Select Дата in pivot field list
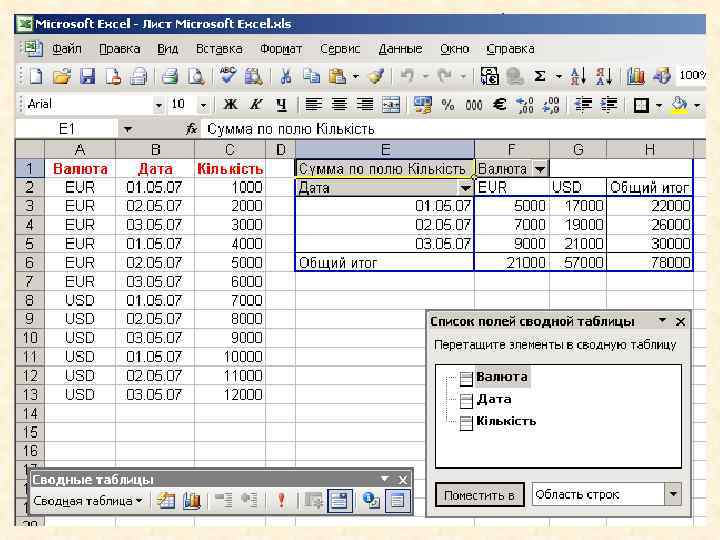The height and width of the screenshot is (540, 720). 494,399
